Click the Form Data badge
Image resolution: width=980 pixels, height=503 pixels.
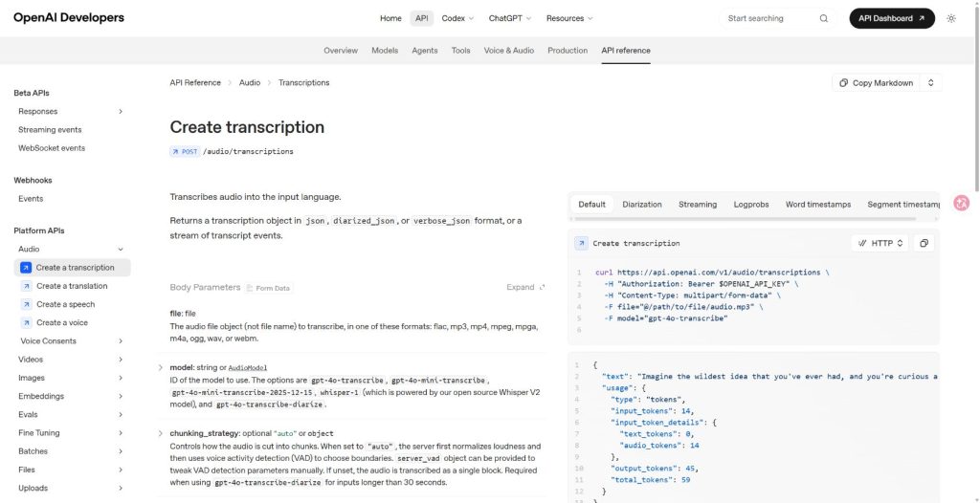(269, 288)
